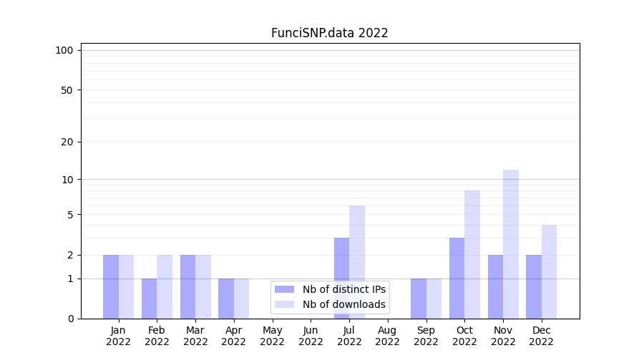Click the 'Nb of distinct IPs' legend swatch

tap(284, 289)
